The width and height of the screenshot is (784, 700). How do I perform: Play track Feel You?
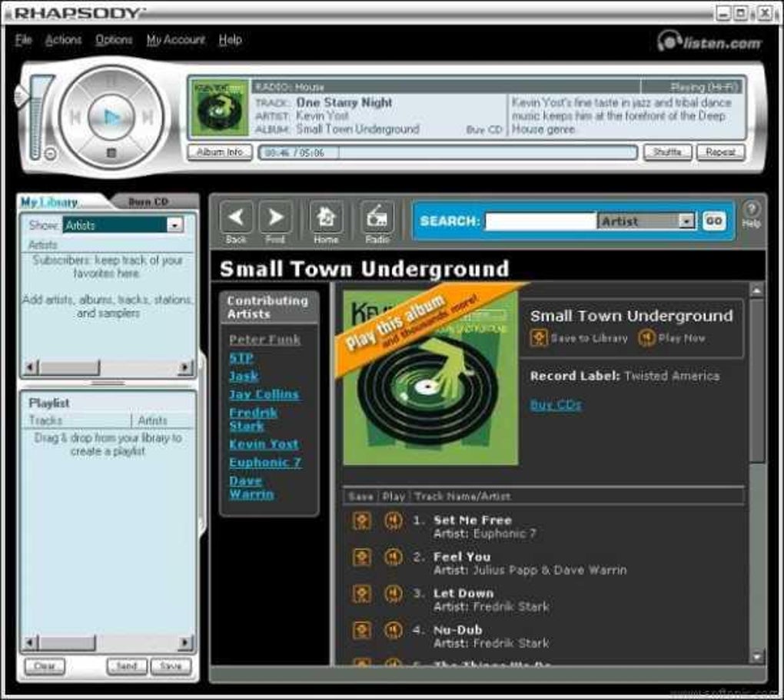[x=393, y=557]
